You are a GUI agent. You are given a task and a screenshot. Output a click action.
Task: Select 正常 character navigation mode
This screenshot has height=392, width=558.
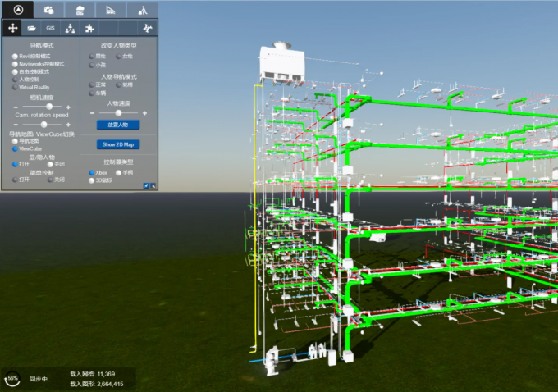(x=91, y=84)
